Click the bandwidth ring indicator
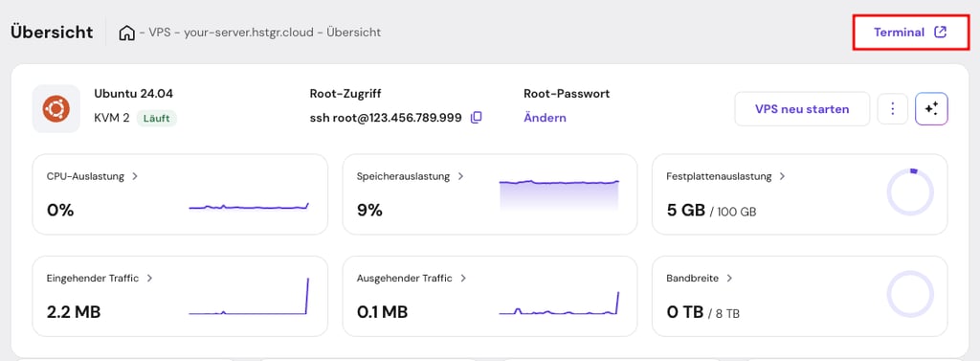 click(911, 294)
